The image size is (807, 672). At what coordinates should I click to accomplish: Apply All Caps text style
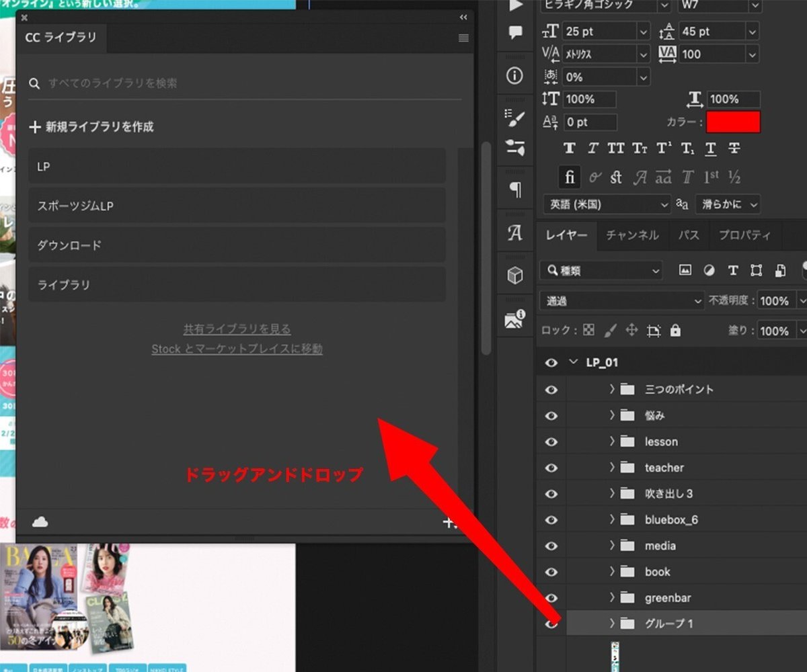pyautogui.click(x=616, y=149)
